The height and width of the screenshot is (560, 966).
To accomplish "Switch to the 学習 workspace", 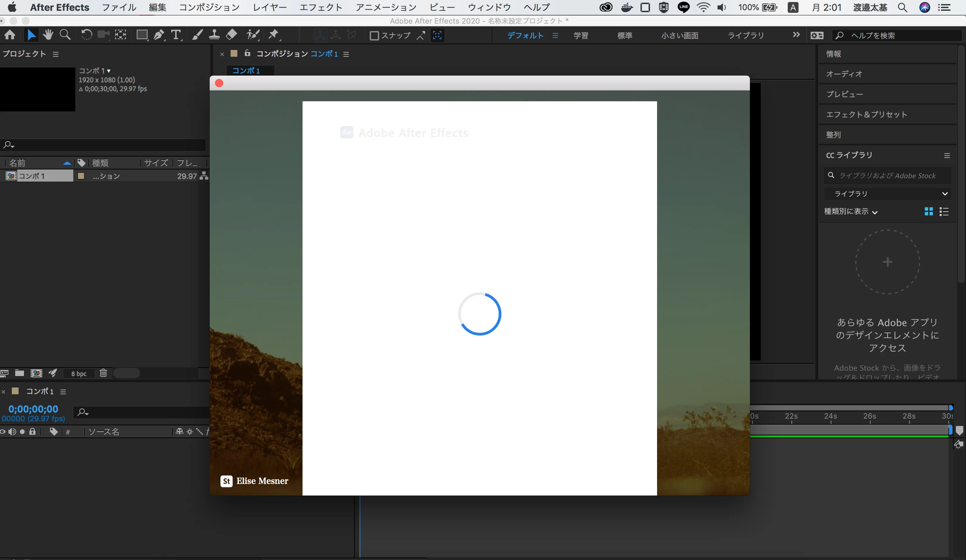I will click(x=581, y=36).
